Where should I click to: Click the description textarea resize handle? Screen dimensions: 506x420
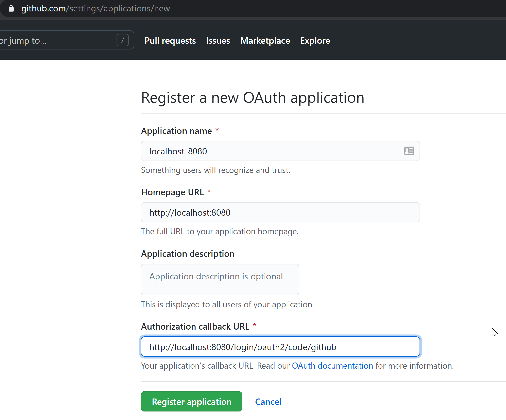click(x=296, y=292)
